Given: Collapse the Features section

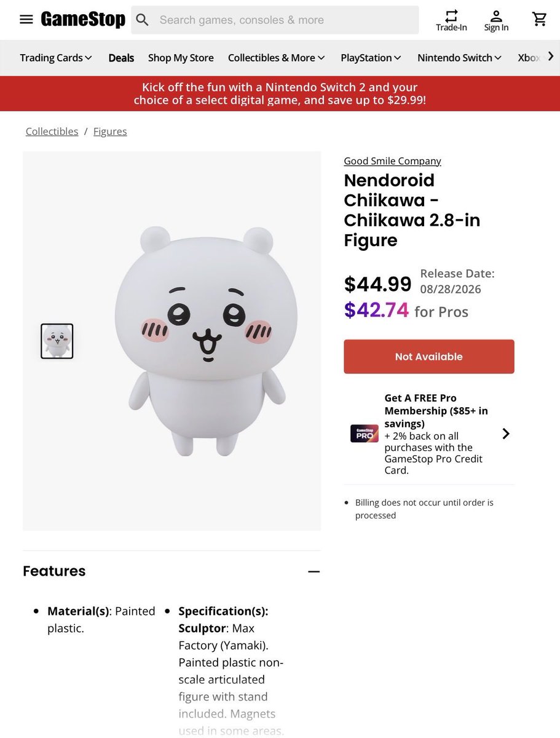Looking at the screenshot, I should click(x=314, y=571).
